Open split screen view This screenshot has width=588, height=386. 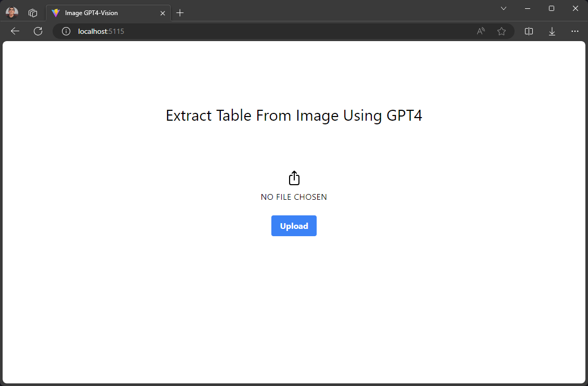coord(529,31)
